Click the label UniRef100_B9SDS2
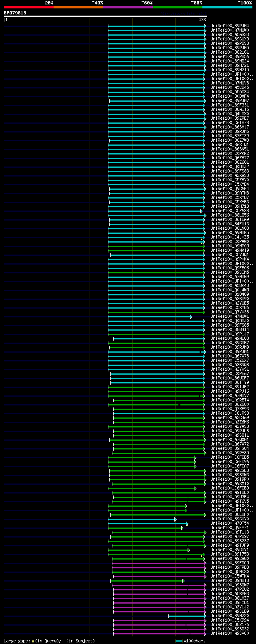256x644 pixels. click(230, 629)
